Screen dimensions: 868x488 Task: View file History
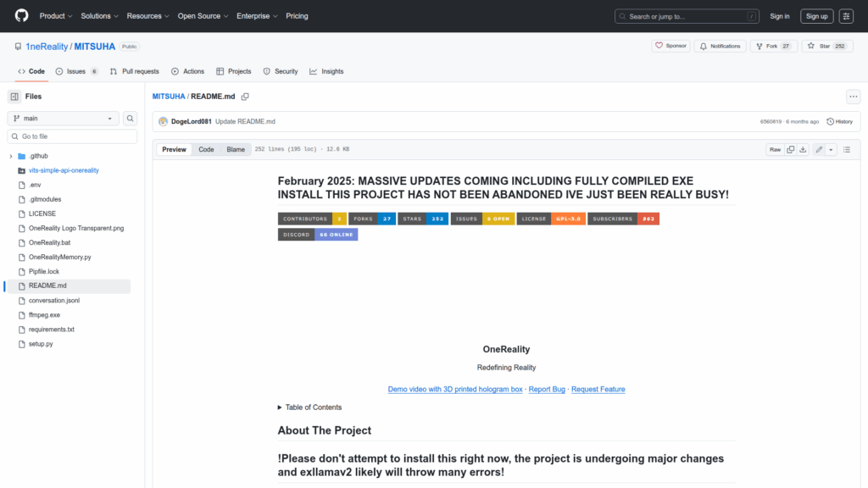click(x=840, y=122)
